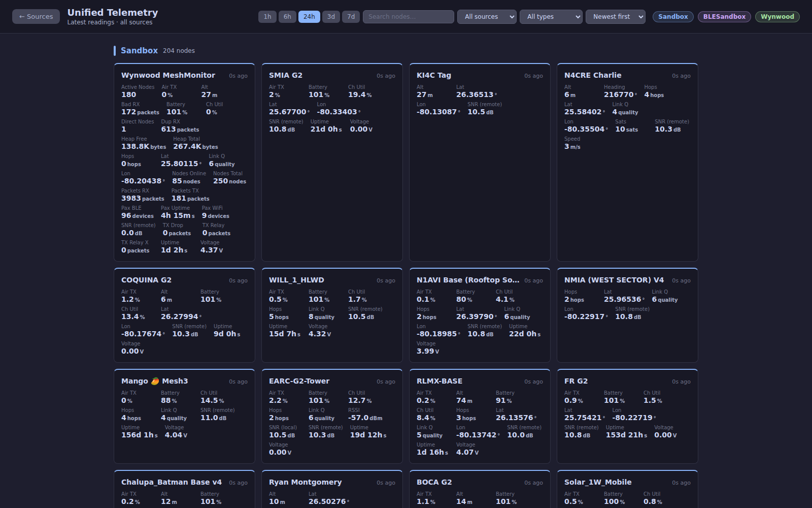Click the search nodes field
The width and height of the screenshot is (812, 508).
(x=408, y=16)
